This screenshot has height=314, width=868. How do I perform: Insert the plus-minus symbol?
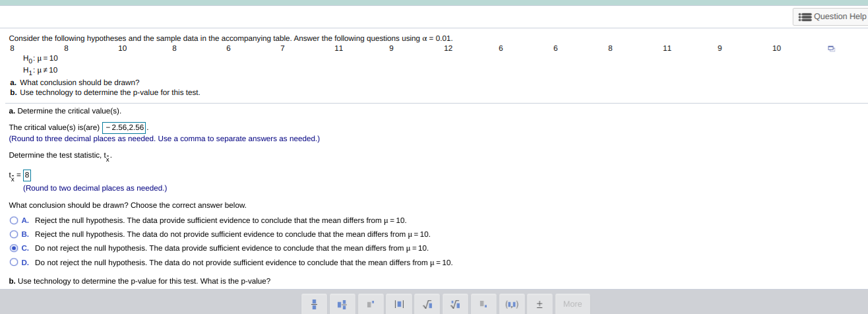click(x=540, y=304)
